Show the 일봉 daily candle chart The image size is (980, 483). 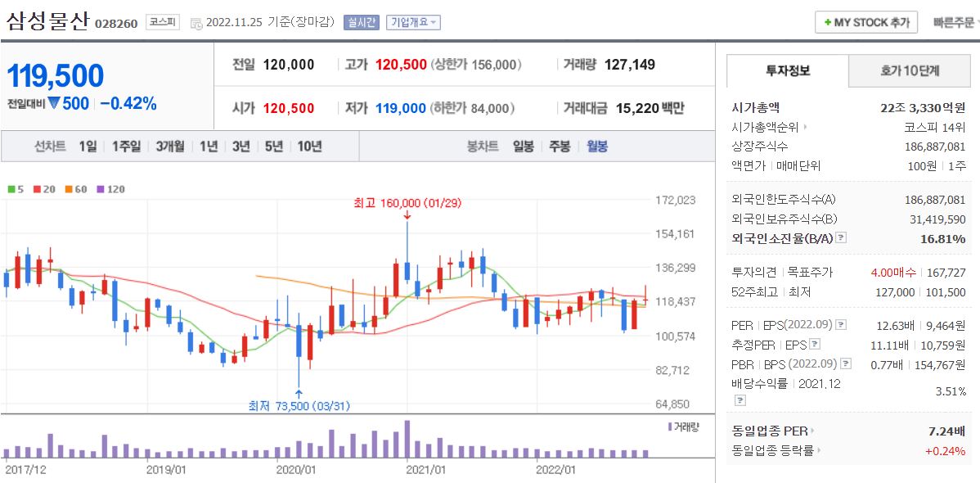point(523,147)
